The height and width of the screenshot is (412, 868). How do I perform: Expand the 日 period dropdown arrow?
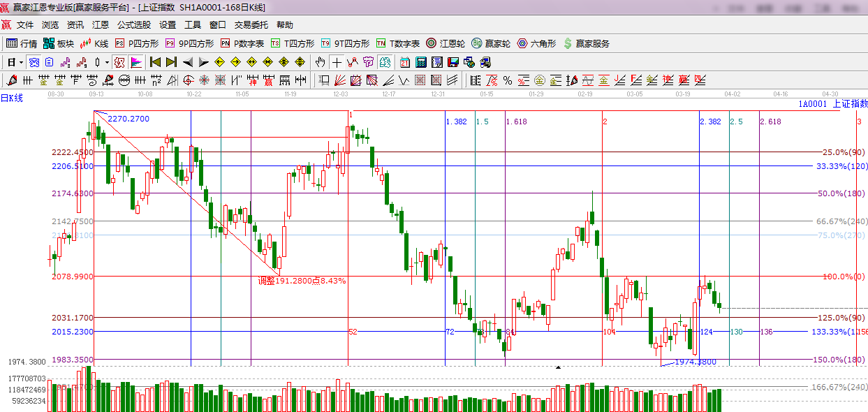pyautogui.click(x=22, y=62)
